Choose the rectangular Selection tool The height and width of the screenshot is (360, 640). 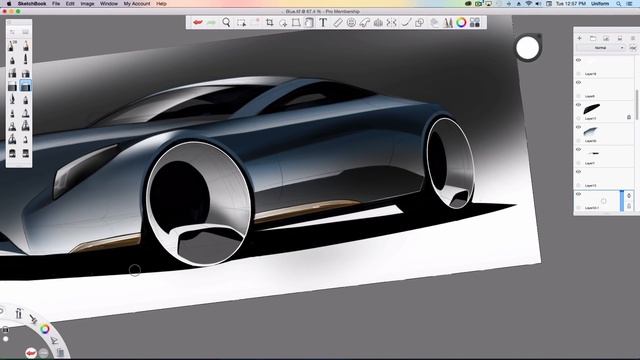[x=241, y=22]
